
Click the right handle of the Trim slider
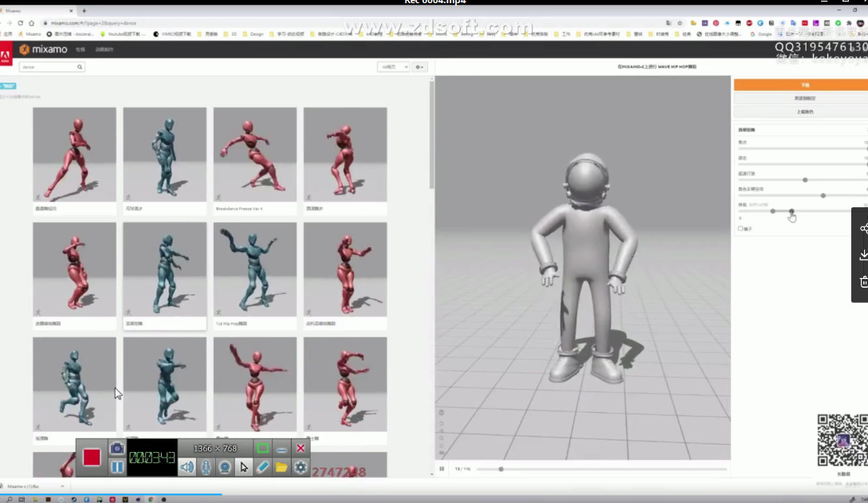[791, 210]
